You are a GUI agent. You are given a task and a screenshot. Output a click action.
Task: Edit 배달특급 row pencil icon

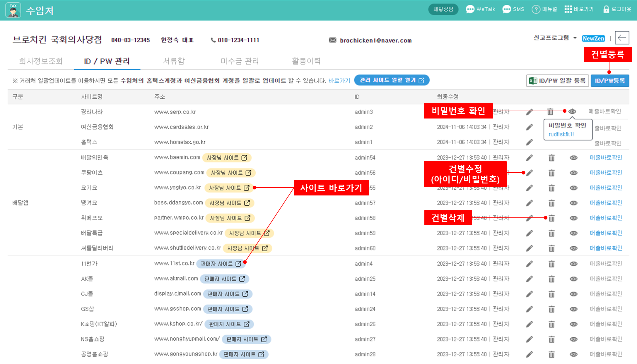[529, 233]
